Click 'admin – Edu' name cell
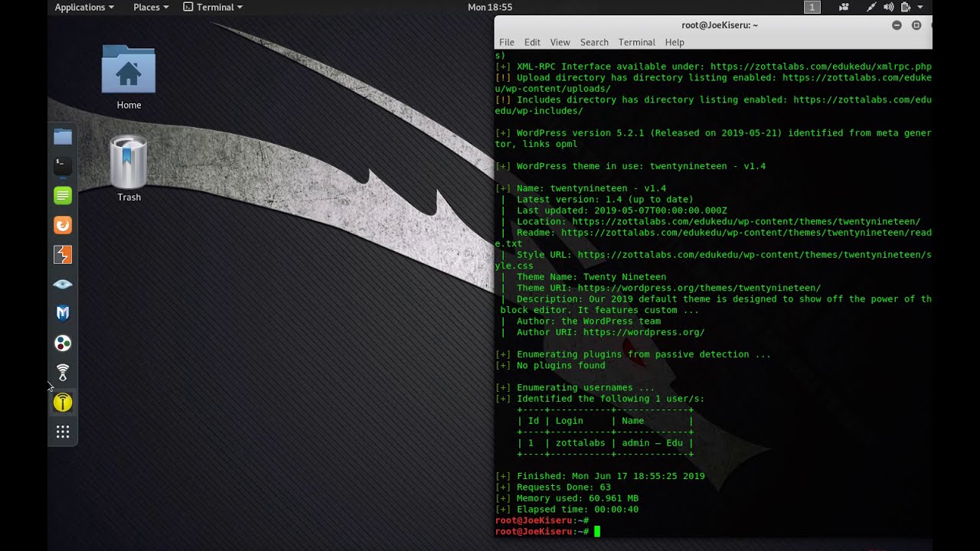980x551 pixels. 652,442
